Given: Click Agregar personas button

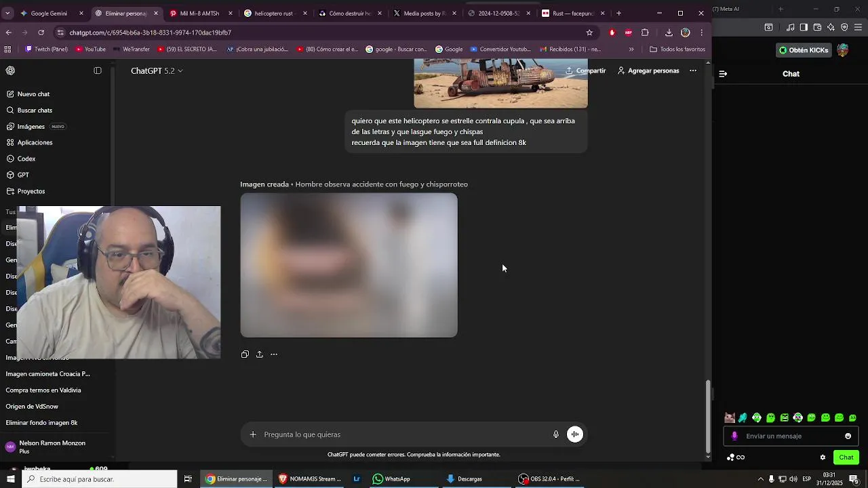Looking at the screenshot, I should [x=648, y=70].
